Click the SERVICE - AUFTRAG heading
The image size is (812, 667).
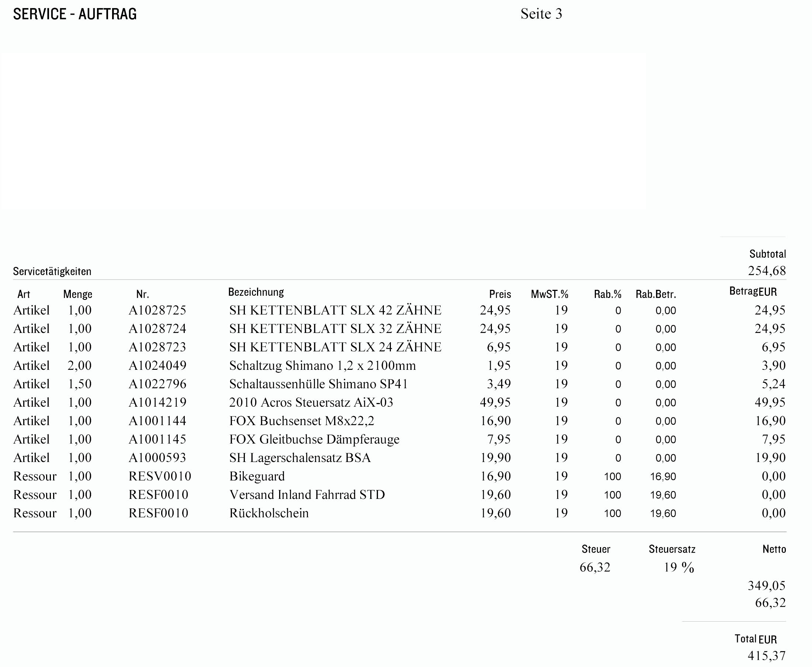[x=75, y=14]
